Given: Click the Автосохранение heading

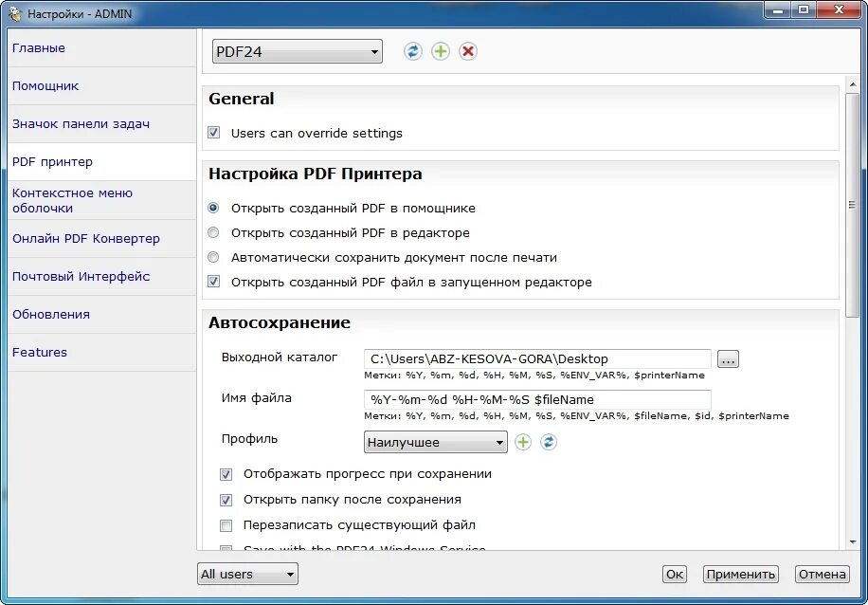Looking at the screenshot, I should coord(280,323).
